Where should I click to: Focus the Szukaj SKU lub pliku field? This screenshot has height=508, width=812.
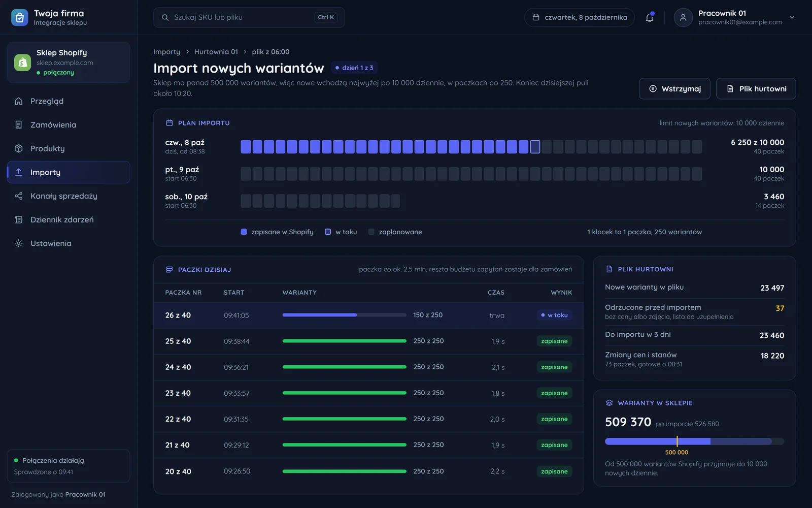(x=249, y=17)
